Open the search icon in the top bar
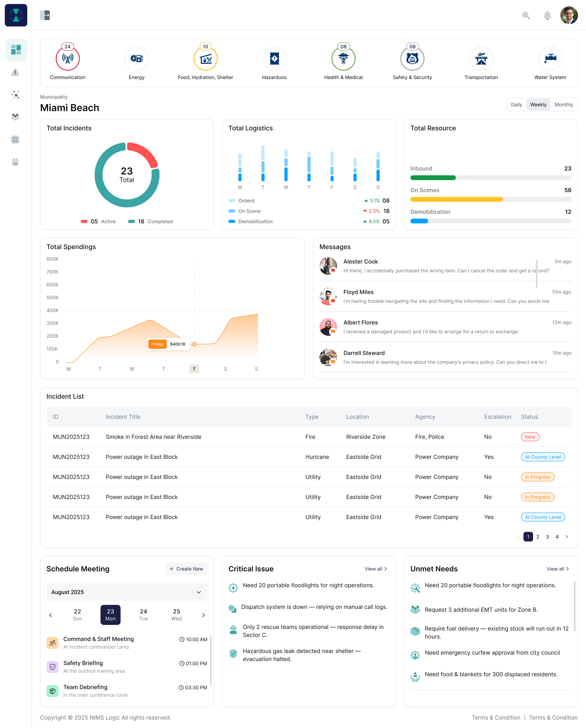 tap(526, 15)
